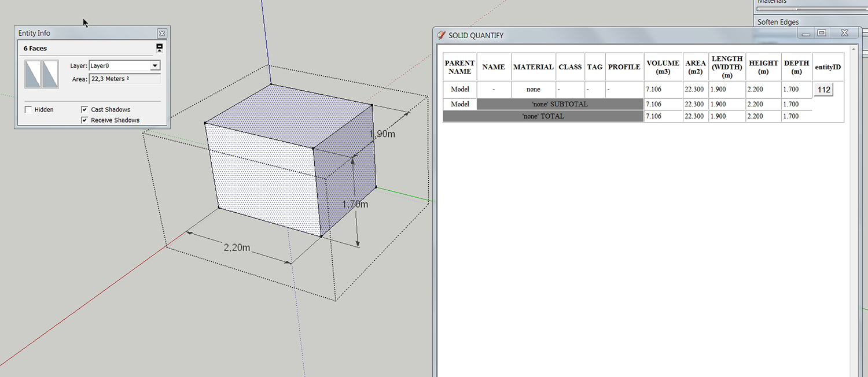Close the Entity Info panel
This screenshot has width=868, height=377.
pos(162,34)
